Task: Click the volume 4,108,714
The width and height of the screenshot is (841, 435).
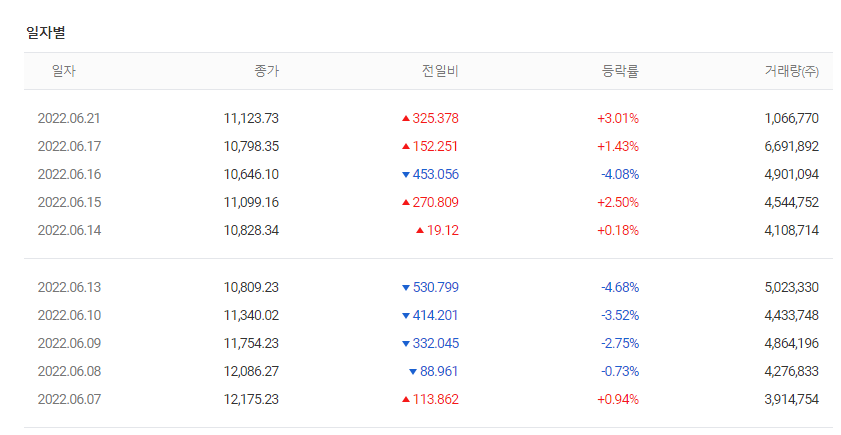Action: (792, 230)
